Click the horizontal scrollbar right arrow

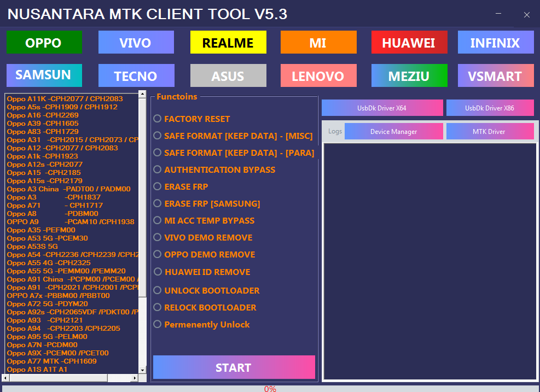135,378
